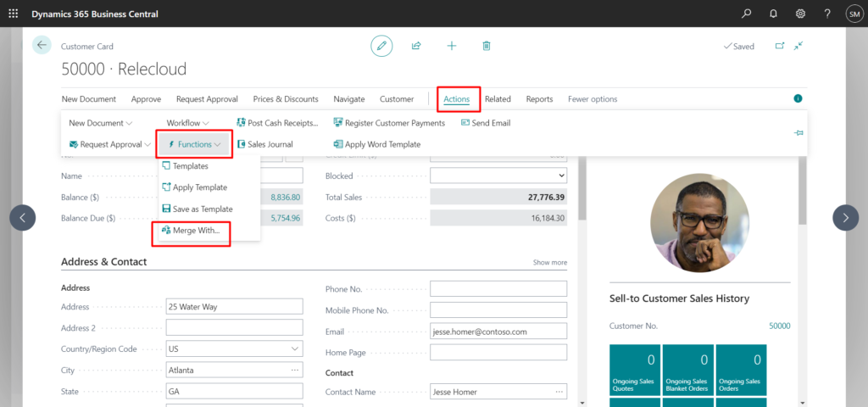Image resolution: width=868 pixels, height=407 pixels.
Task: Choose Templates from Functions menu
Action: click(185, 165)
